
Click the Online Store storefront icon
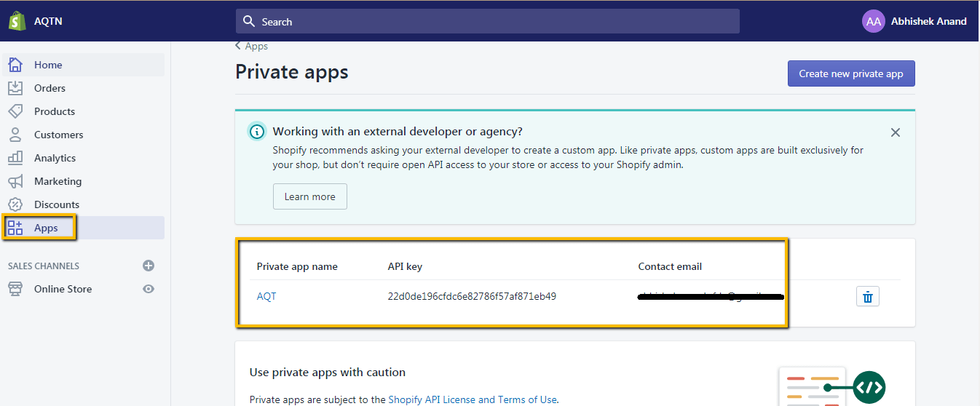pyautogui.click(x=15, y=289)
